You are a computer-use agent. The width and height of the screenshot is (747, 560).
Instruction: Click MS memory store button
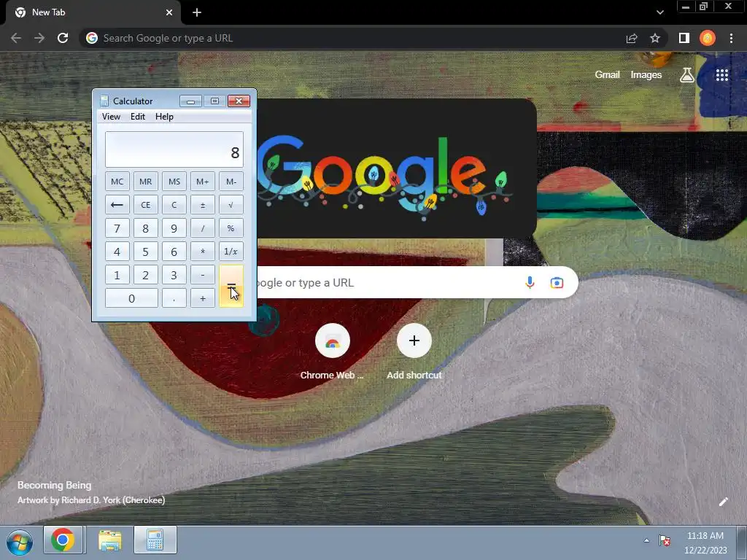coord(174,182)
